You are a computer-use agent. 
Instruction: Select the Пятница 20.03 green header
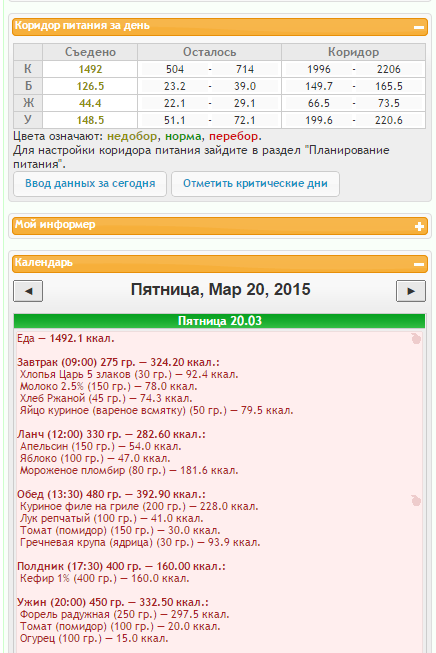219,321
